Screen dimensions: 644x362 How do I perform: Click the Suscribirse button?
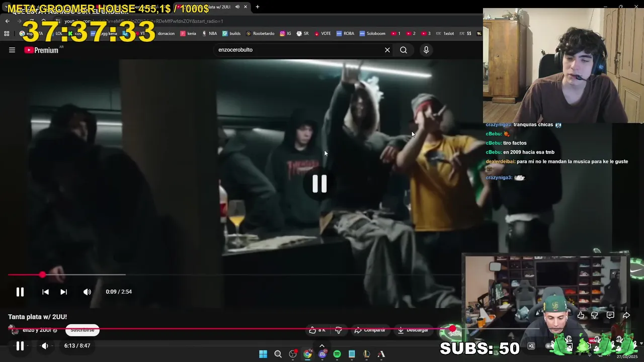[82, 330]
